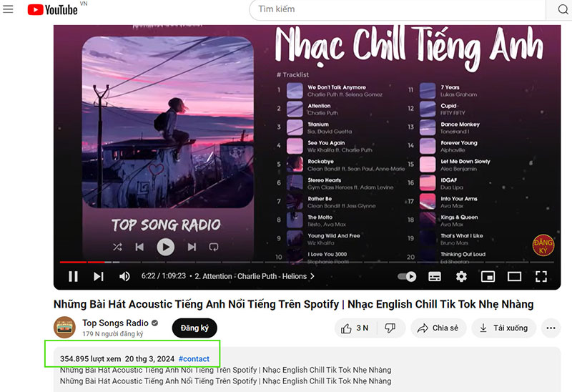The width and height of the screenshot is (572, 392).
Task: Like the video with 3 N likes
Action: click(x=356, y=328)
